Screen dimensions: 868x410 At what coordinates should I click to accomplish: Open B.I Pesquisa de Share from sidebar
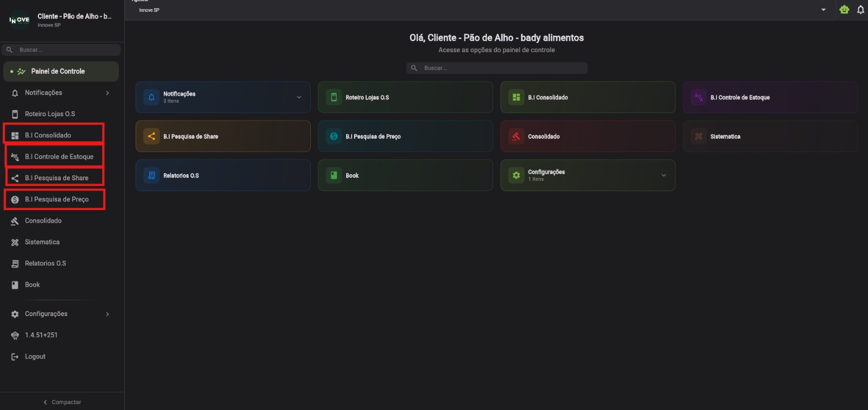coord(56,178)
